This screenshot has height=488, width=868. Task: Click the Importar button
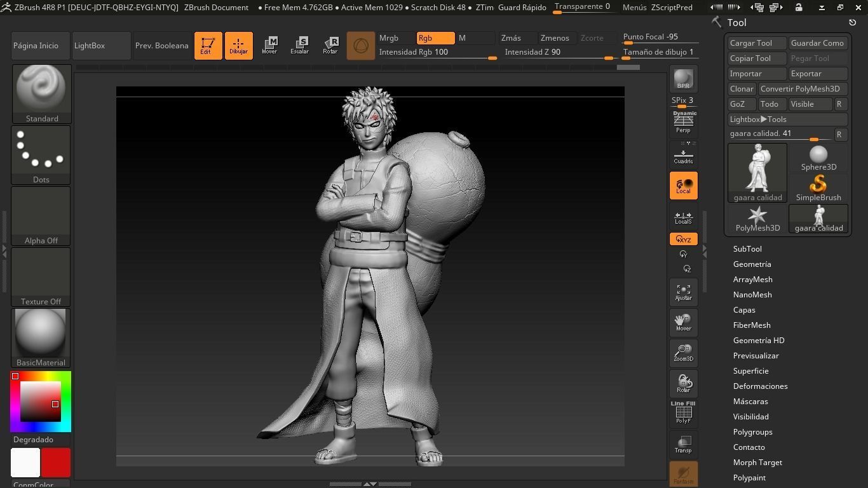point(757,74)
